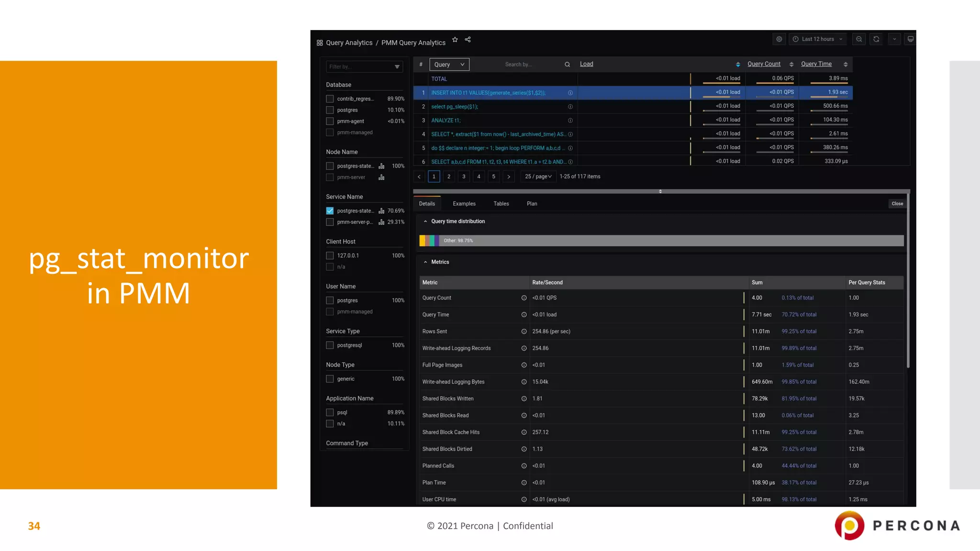Open dashboard icon next to pmm-server node
Viewport: 980px width, 551px height.
[381, 177]
